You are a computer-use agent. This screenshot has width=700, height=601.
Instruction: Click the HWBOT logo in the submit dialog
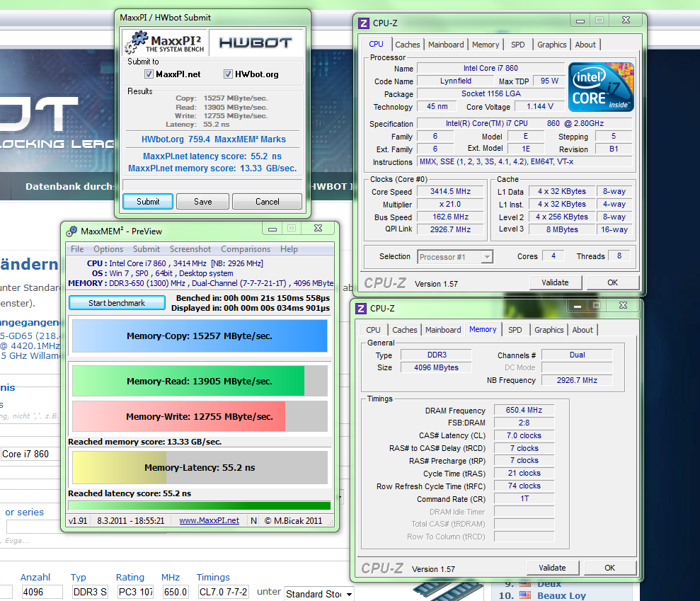256,43
